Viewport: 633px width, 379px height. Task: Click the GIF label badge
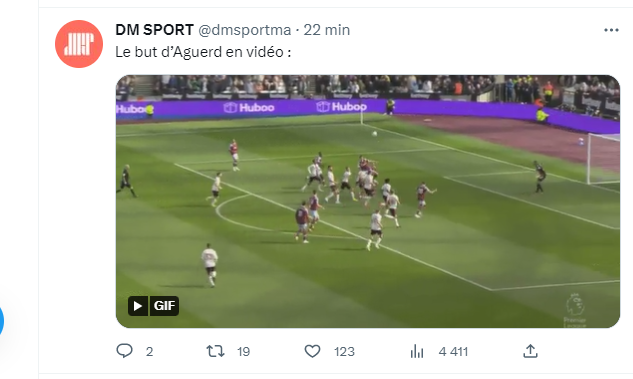164,306
